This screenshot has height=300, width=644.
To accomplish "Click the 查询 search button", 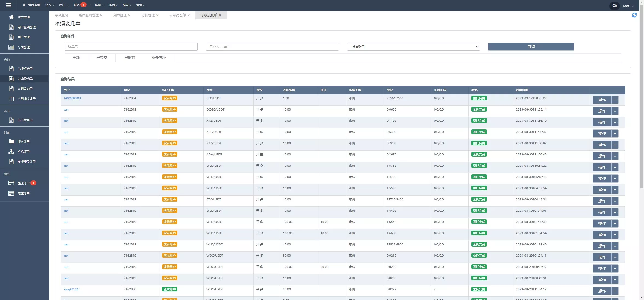I will pyautogui.click(x=531, y=47).
